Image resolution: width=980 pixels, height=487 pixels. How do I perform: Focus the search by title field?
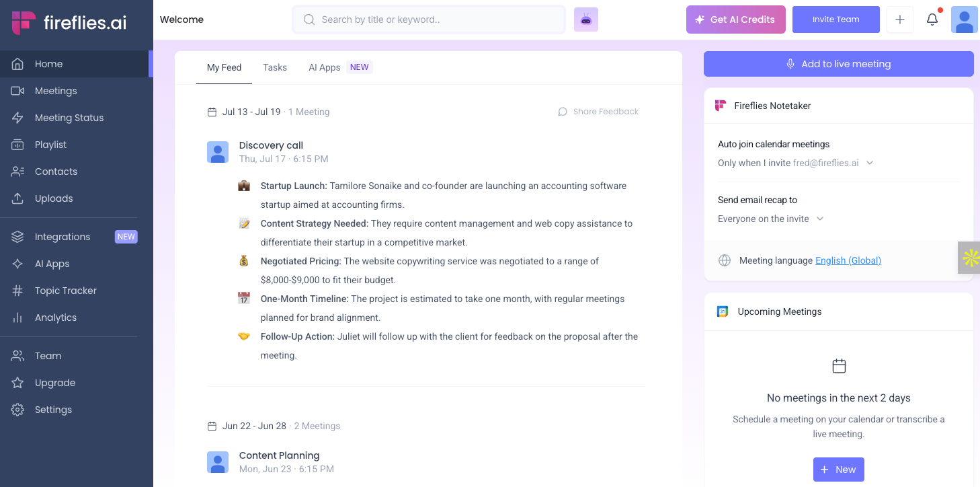click(429, 20)
